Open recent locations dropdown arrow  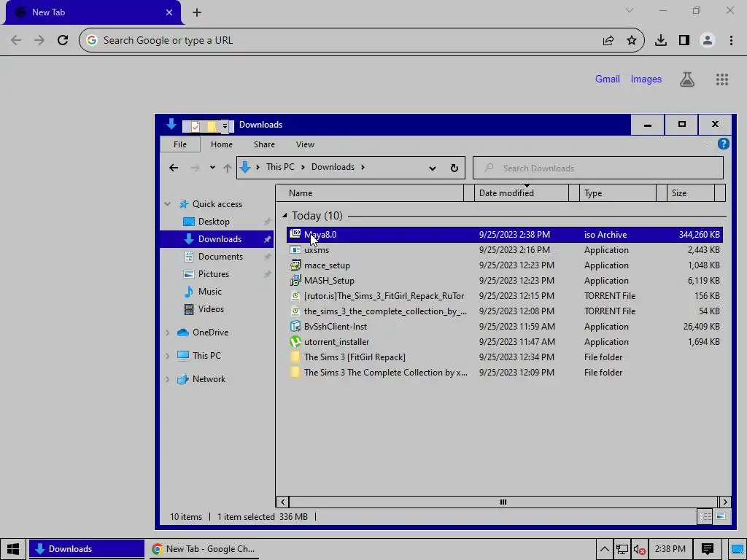[x=212, y=168]
